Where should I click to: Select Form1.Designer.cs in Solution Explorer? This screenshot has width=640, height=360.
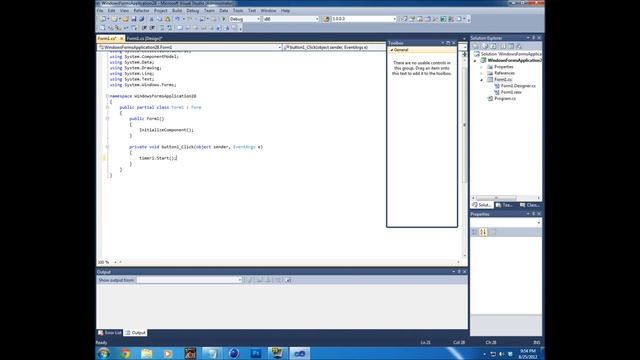pos(518,86)
